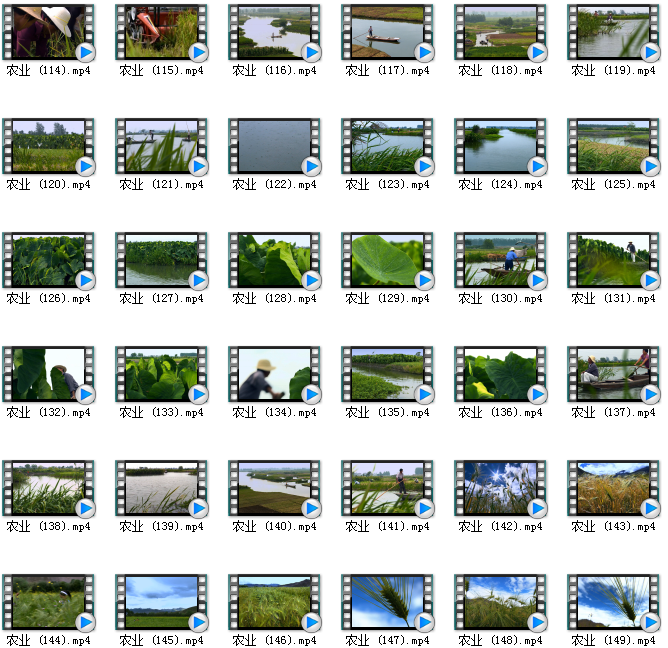The height and width of the screenshot is (648, 668).
Task: Click the 农业 (128).mp4 video icon
Action: pos(274,260)
